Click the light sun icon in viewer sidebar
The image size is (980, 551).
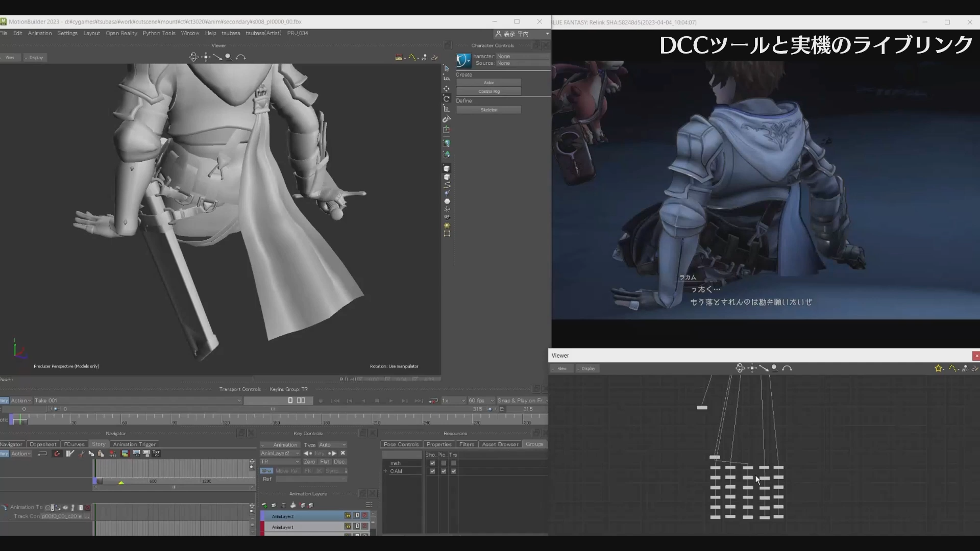(x=447, y=226)
